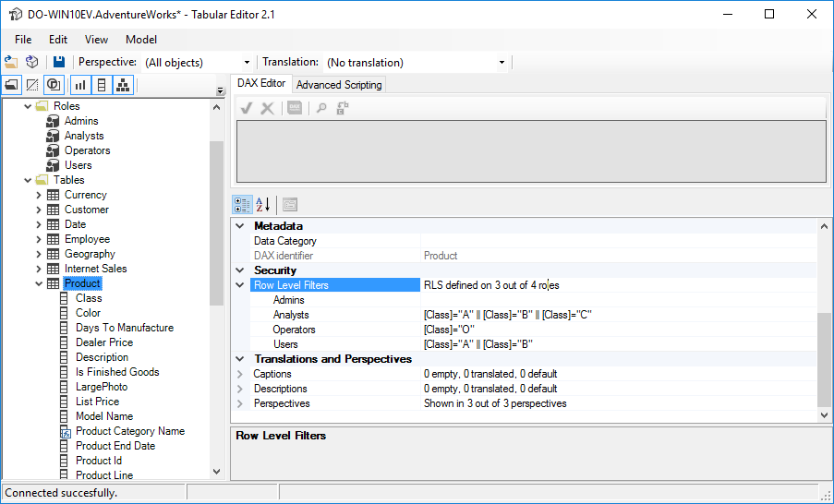Screen dimensions: 834x504
Task: Collapse the Metadata property category
Action: (x=240, y=226)
